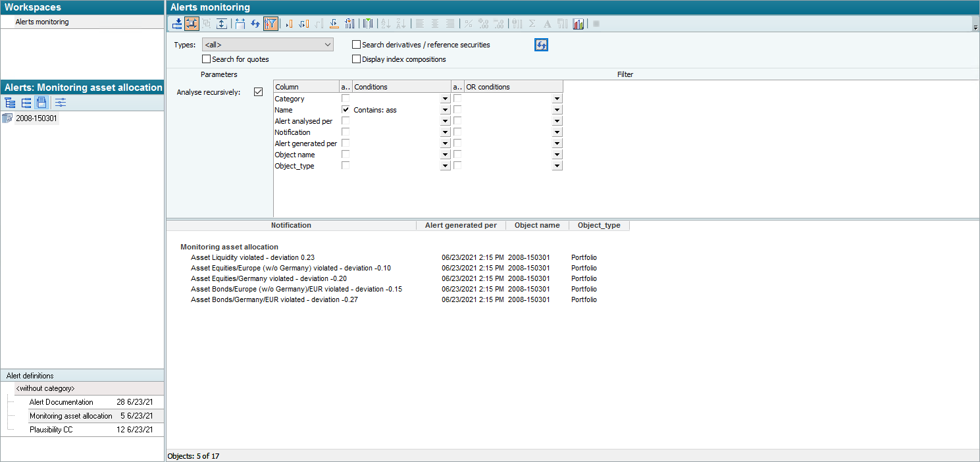
Task: Click the export icon at toolbar start
Action: coord(177,24)
